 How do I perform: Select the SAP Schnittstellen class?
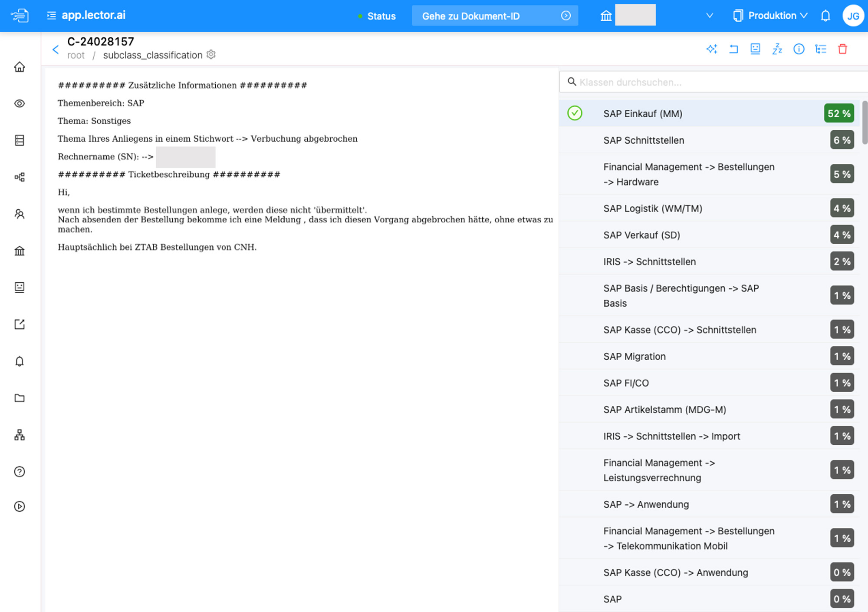point(643,140)
